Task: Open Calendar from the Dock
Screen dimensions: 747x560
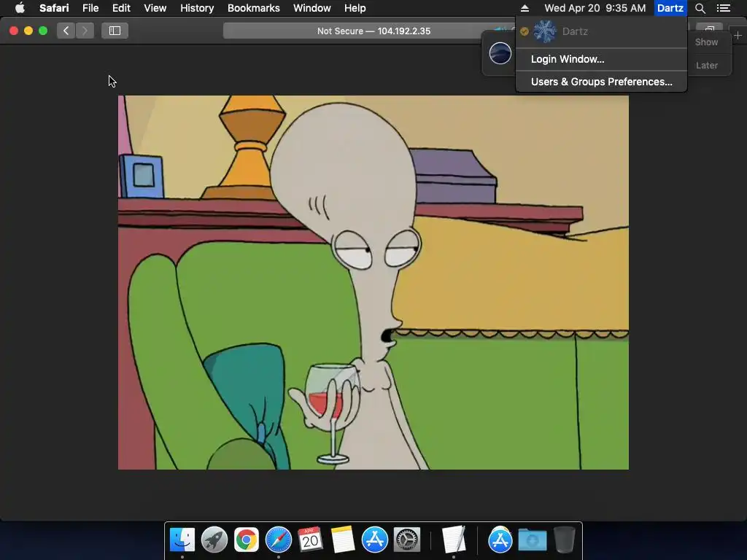Action: pos(310,540)
